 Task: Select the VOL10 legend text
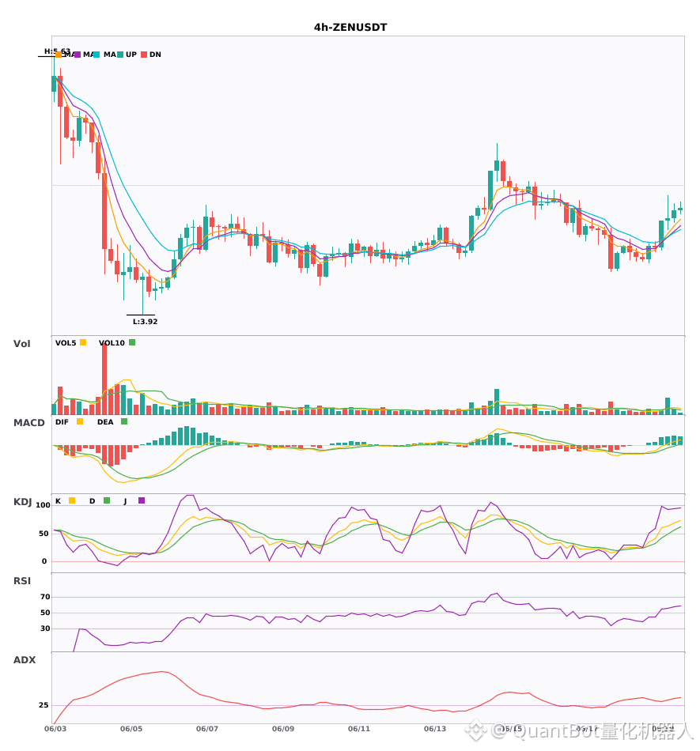tap(112, 343)
